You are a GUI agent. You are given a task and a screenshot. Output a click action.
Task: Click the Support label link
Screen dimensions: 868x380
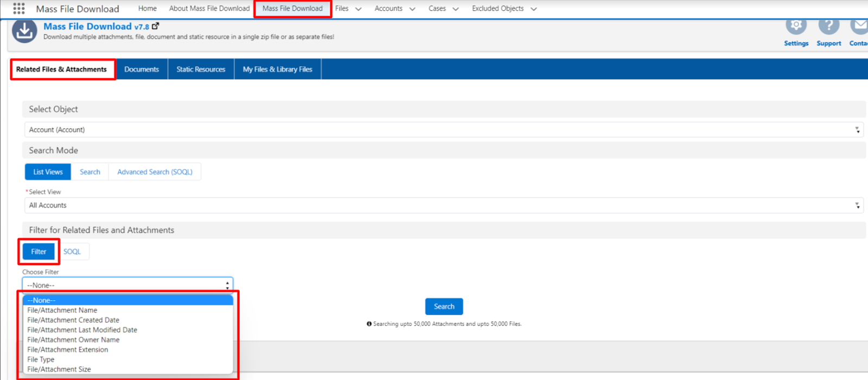(x=829, y=43)
